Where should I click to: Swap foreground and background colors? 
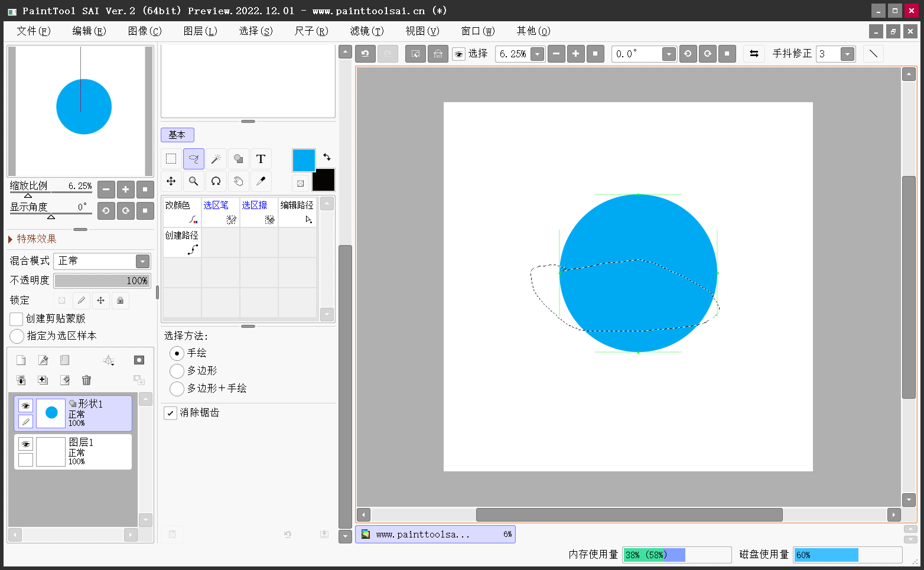[327, 157]
